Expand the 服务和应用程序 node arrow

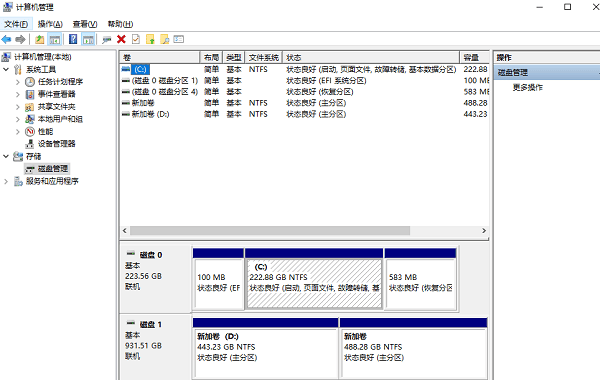pyautogui.click(x=6, y=181)
